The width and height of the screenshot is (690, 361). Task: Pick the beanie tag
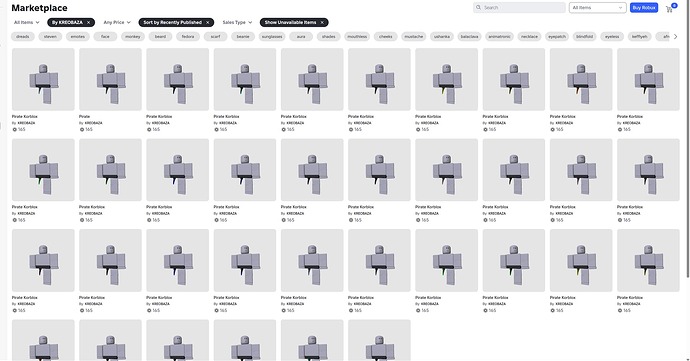[243, 37]
